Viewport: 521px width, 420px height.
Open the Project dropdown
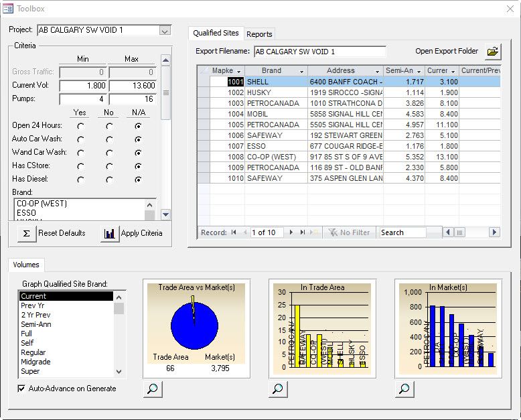coord(165,31)
